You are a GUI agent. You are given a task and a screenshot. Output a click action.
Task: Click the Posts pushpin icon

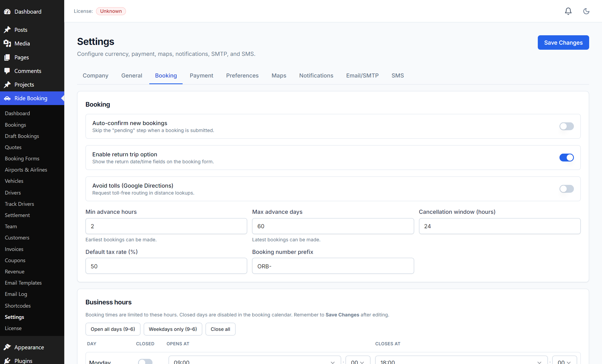7,30
